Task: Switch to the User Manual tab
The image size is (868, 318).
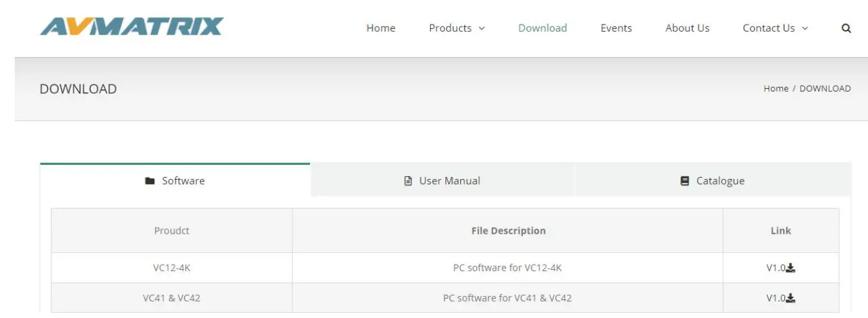Action: click(x=449, y=181)
